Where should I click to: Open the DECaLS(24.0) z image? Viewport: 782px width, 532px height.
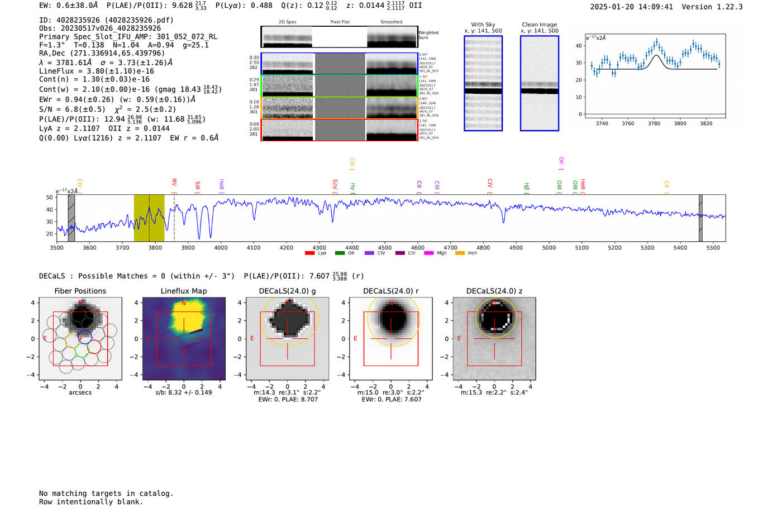point(494,339)
